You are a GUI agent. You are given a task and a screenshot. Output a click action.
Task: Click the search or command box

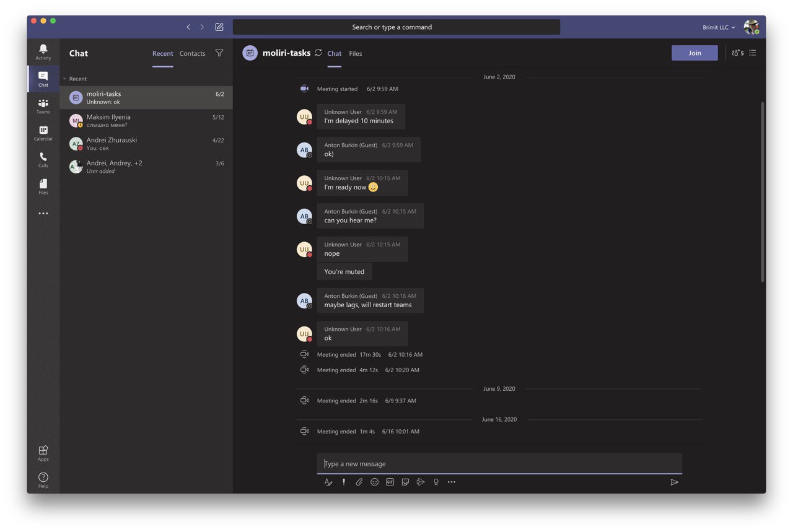(396, 27)
